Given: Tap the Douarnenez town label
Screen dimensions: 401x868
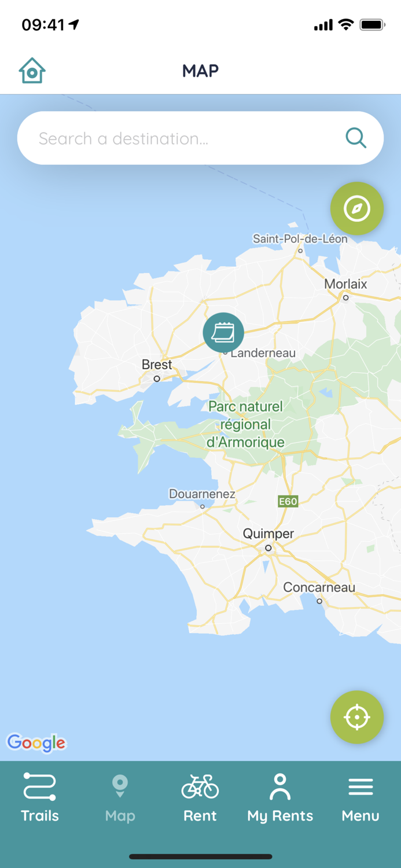Looking at the screenshot, I should [x=202, y=494].
